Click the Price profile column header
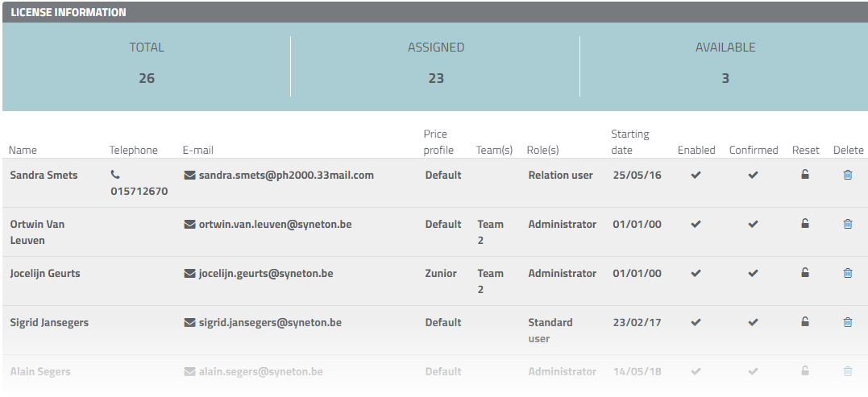This screenshot has width=868, height=397. pos(438,142)
